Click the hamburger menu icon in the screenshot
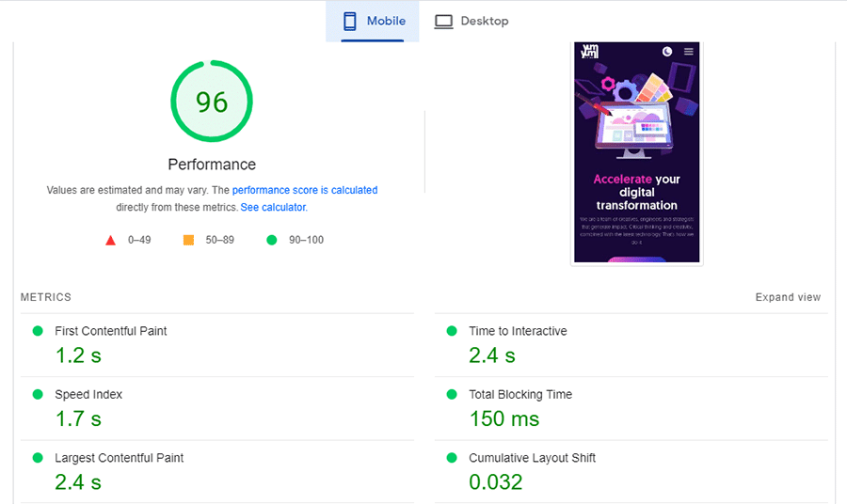Viewport: 847px width, 504px height. click(x=689, y=52)
